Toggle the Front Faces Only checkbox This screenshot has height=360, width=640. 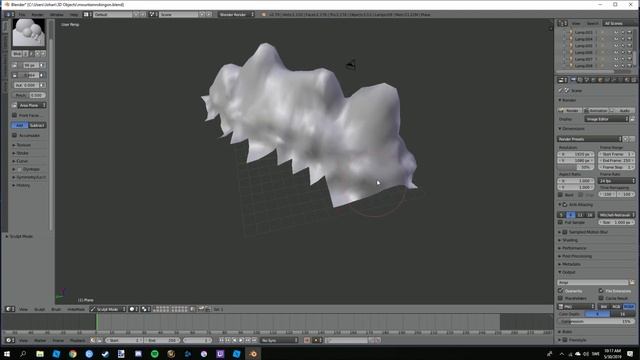[15, 116]
